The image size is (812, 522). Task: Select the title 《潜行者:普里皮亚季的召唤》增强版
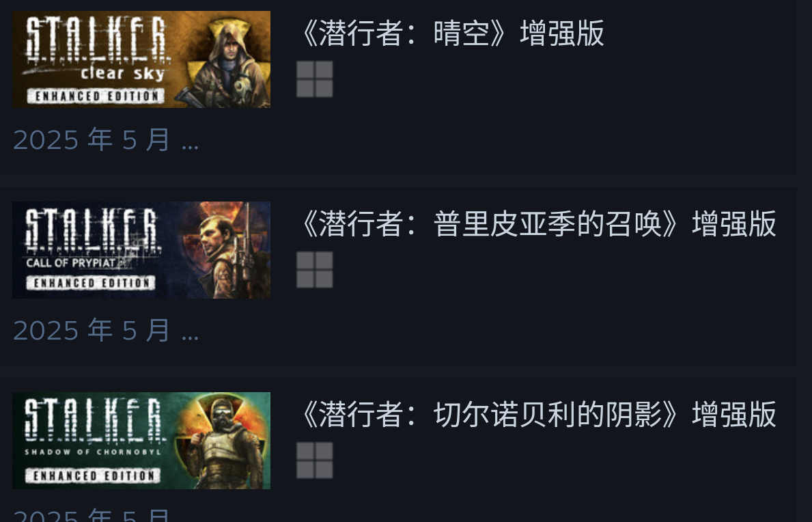(538, 223)
